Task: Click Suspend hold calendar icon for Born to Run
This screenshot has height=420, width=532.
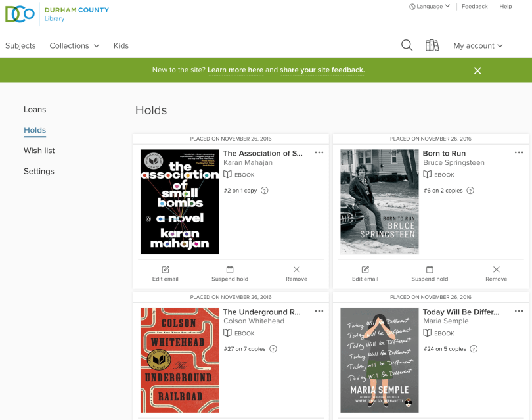Action: (430, 269)
